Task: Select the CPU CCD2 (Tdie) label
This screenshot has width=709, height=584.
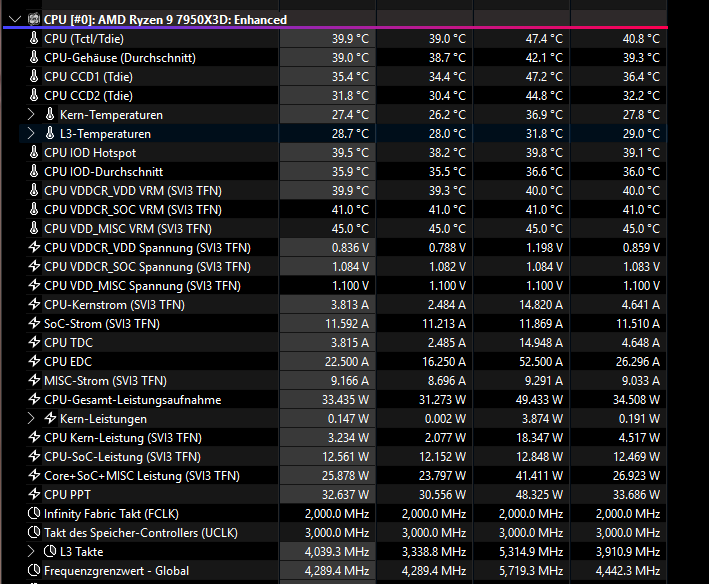Action: click(x=89, y=96)
